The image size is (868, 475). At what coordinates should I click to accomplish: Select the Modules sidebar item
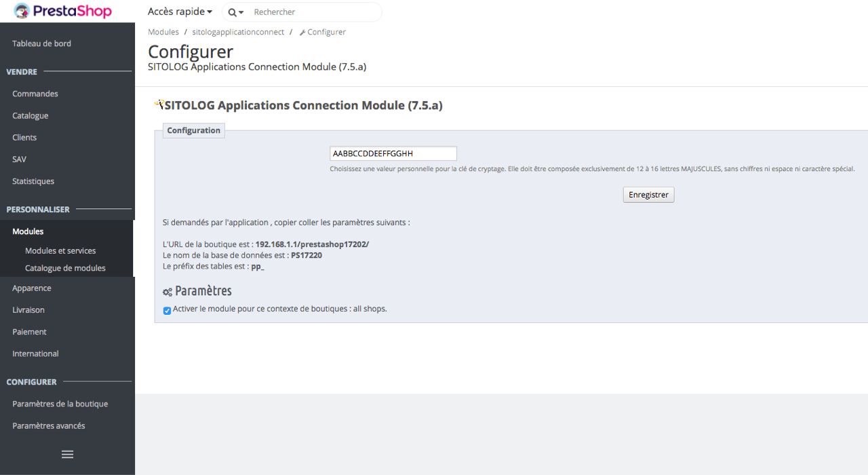[x=28, y=231]
